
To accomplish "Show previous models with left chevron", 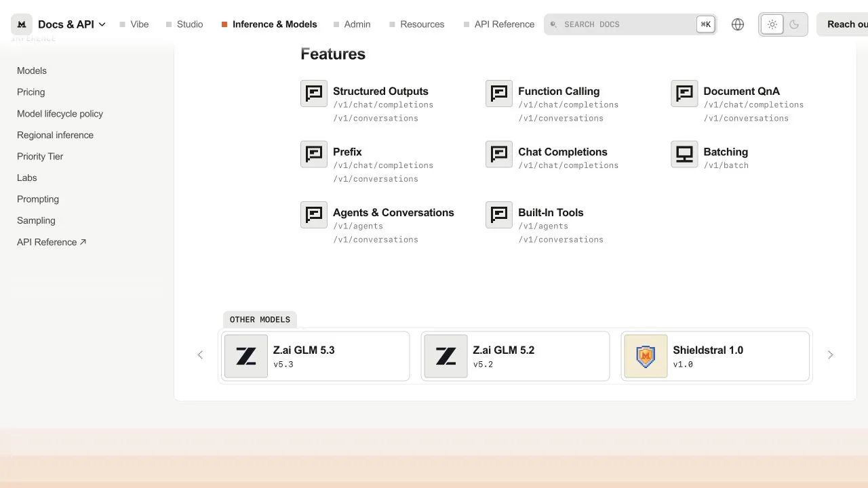I will click(200, 355).
